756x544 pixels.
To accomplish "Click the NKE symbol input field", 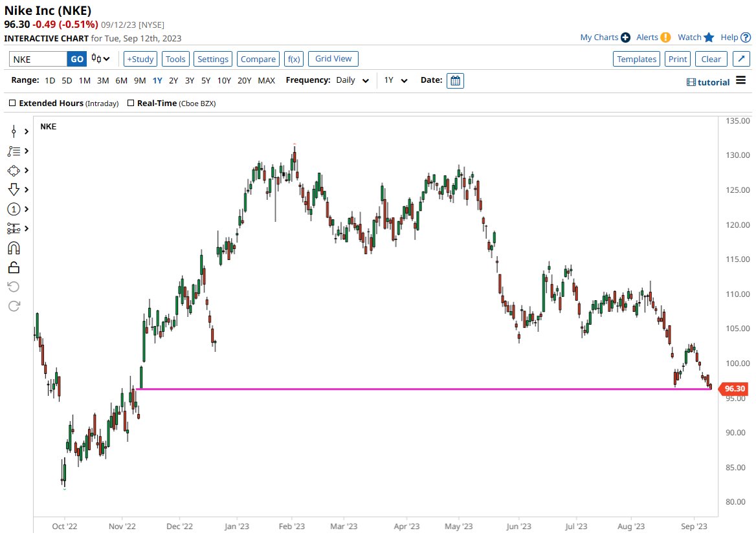I will click(38, 59).
